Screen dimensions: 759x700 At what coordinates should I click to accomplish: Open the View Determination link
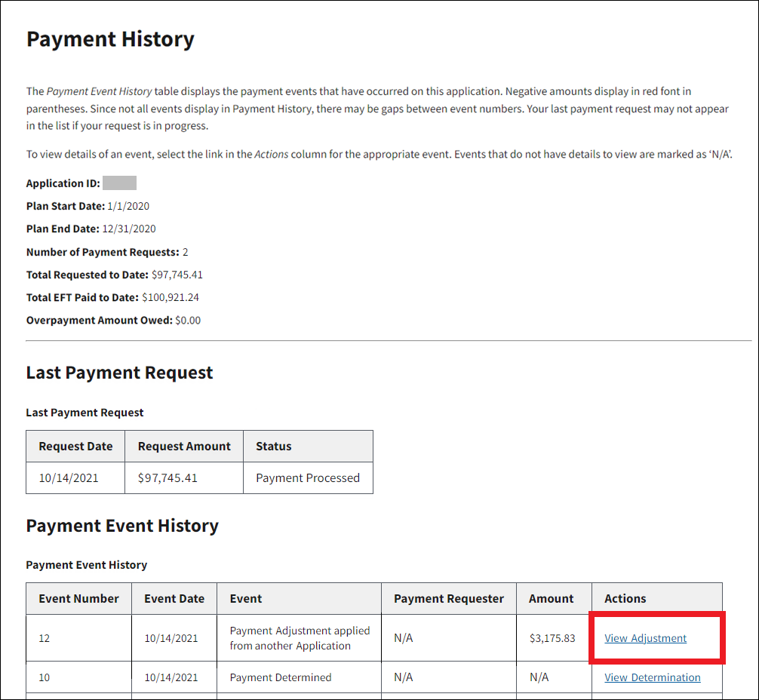pos(652,677)
